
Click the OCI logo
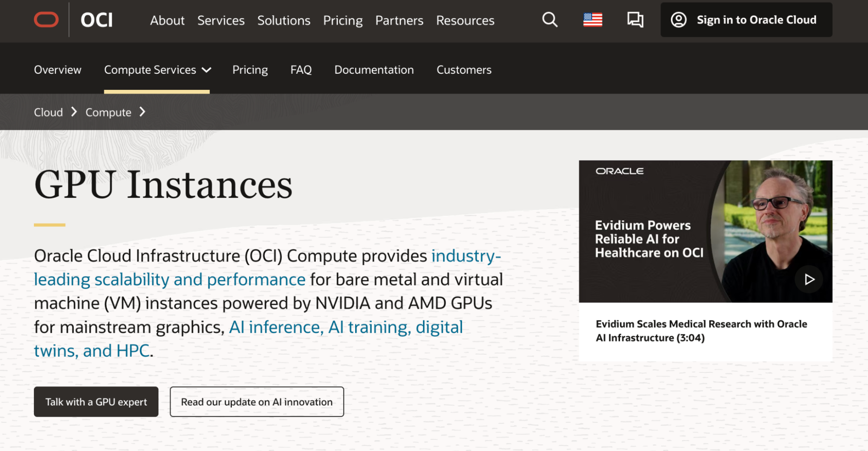(x=96, y=20)
